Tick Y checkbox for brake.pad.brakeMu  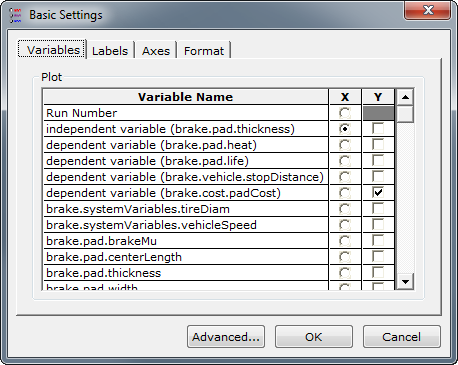click(378, 240)
